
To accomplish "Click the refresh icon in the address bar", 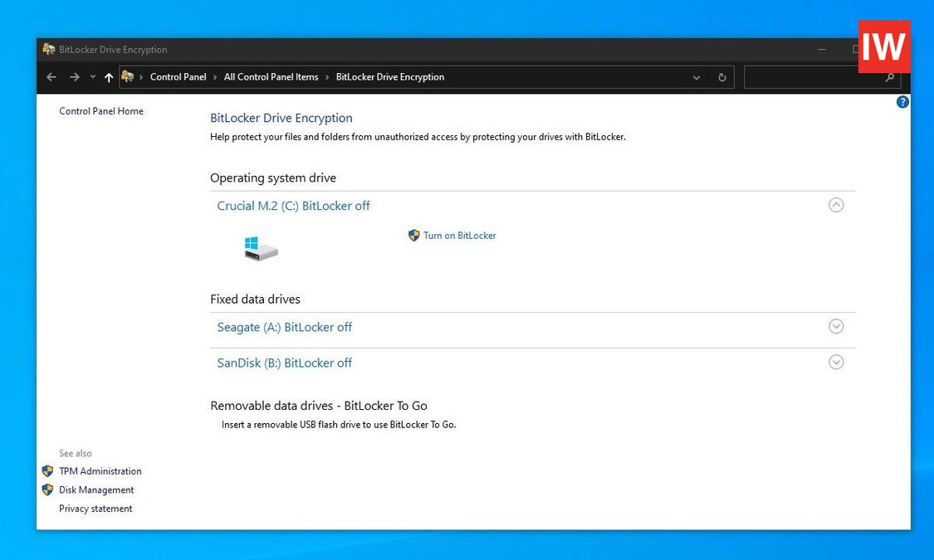I will 721,77.
